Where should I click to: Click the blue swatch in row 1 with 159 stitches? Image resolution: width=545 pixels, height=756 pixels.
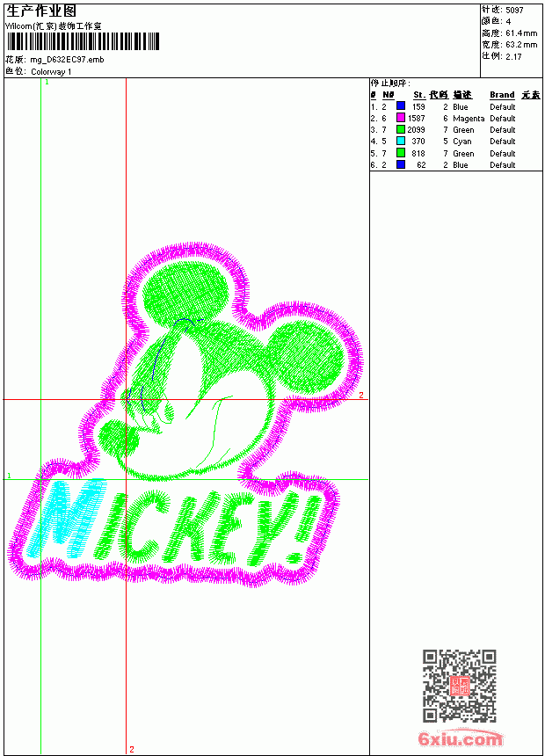point(400,106)
